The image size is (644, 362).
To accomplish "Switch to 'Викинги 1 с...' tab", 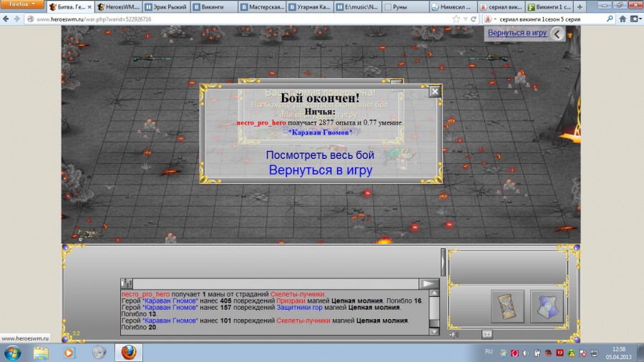I will 549,7.
